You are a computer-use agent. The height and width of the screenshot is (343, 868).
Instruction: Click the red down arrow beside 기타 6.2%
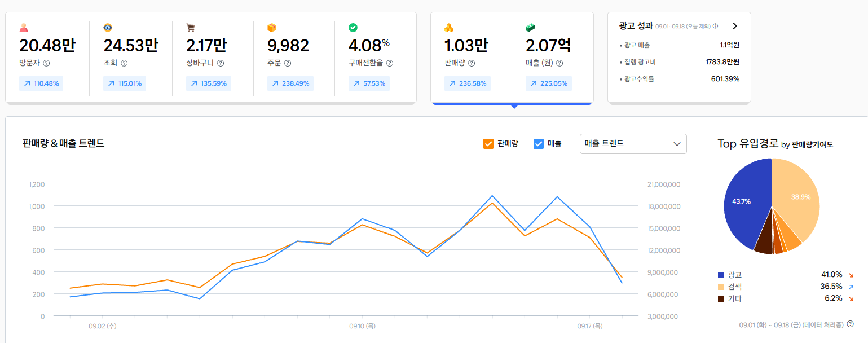click(x=851, y=299)
